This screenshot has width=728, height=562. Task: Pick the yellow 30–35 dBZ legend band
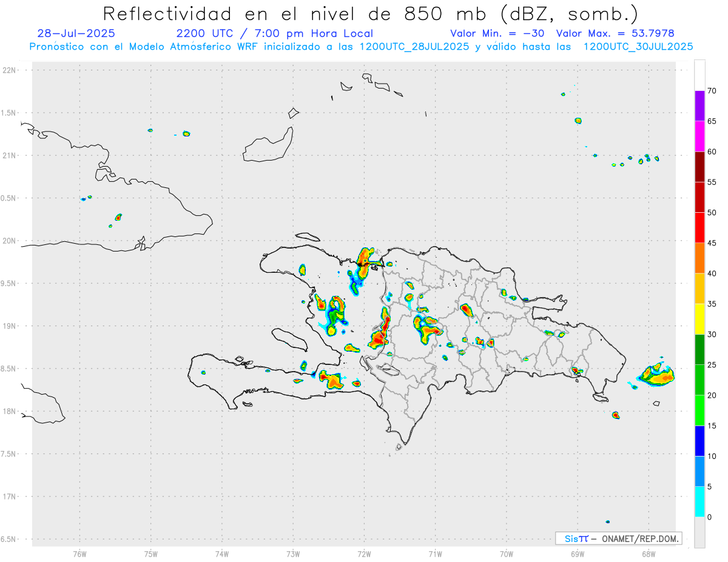click(699, 319)
